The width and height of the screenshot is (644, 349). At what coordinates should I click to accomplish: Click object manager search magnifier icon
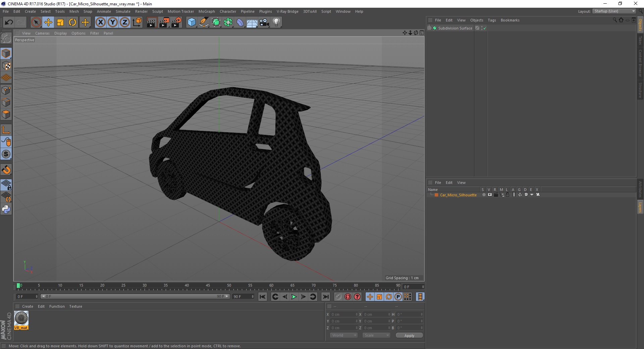coord(614,20)
